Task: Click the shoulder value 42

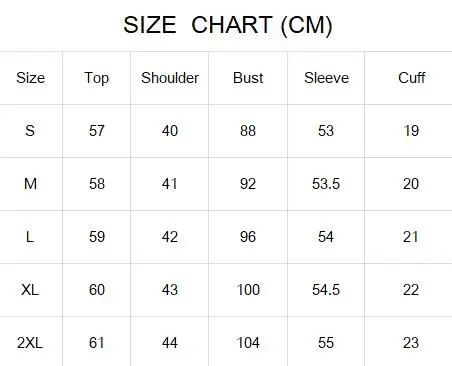Action: click(170, 237)
